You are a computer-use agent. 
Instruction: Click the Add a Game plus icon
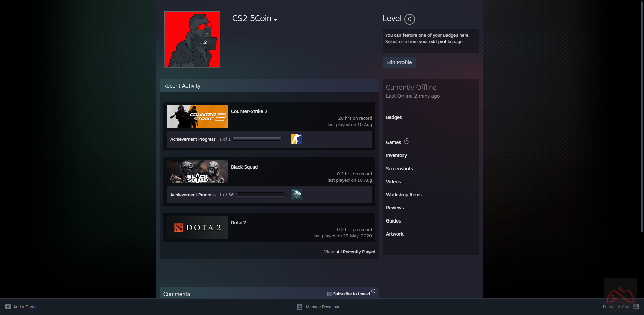pyautogui.click(x=8, y=307)
